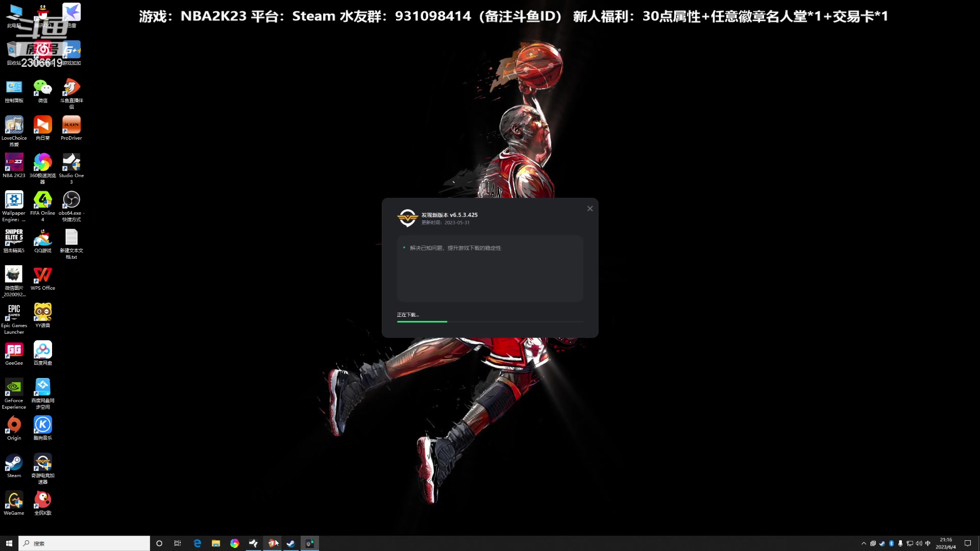Expand the hidden system tray icons
Image resolution: width=980 pixels, height=551 pixels.
click(x=864, y=543)
